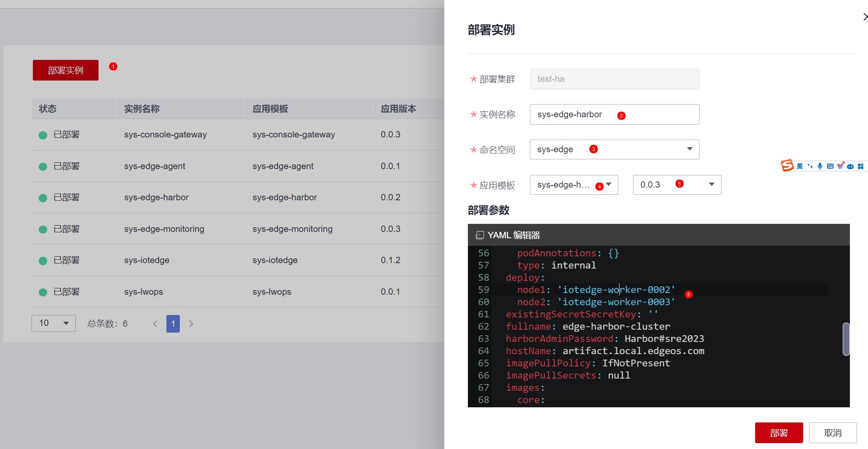Image resolution: width=868 pixels, height=449 pixels.
Task: Open Sogou game robot icon
Action: click(x=850, y=166)
